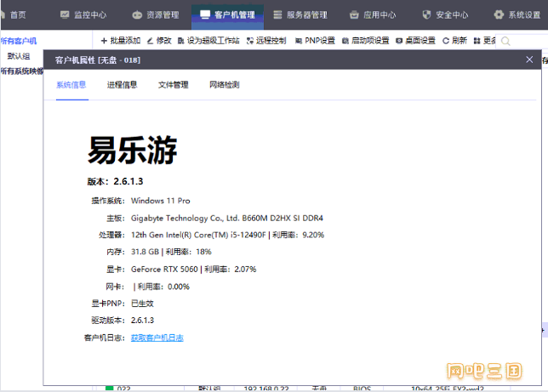Click the 系统设置 gear icon
Screen dimensions: 548x392
coord(499,14)
